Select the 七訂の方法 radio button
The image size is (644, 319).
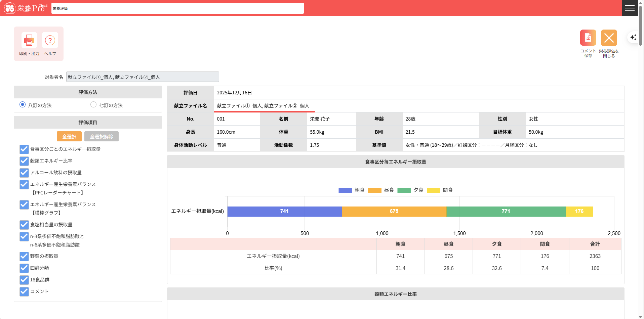coord(93,105)
